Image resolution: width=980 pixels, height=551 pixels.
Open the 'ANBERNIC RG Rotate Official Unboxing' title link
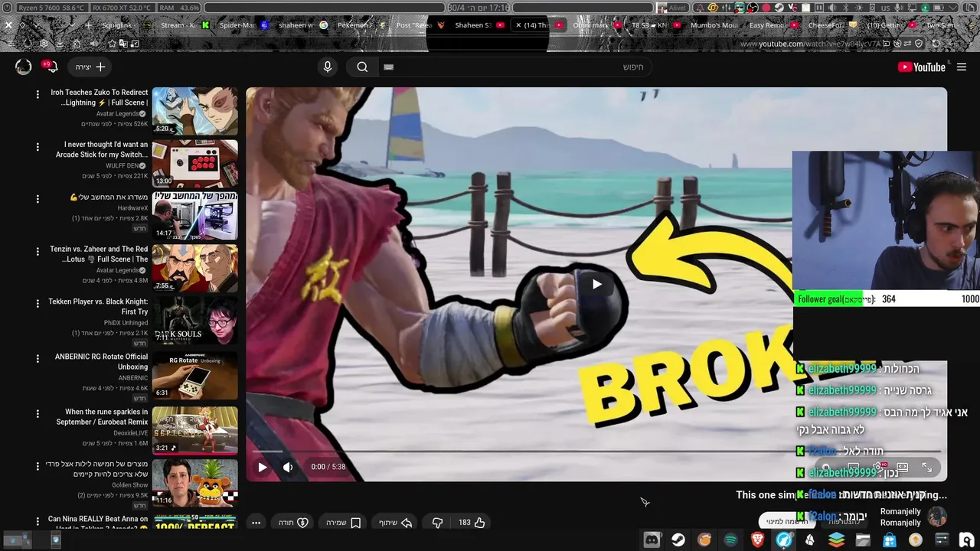point(102,362)
